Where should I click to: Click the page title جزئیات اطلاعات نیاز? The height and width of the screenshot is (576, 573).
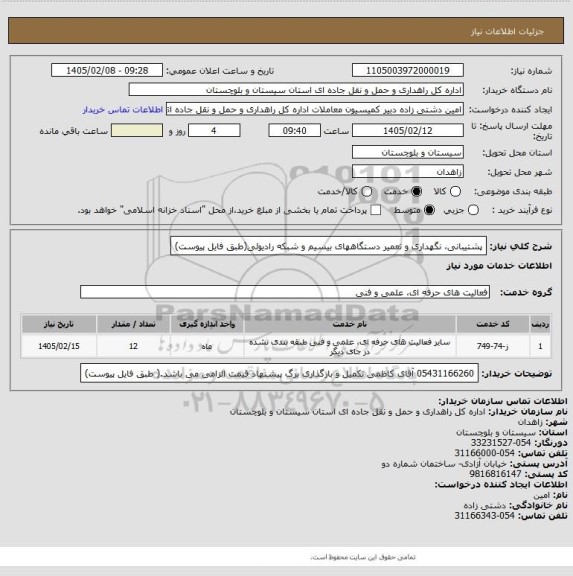(x=507, y=32)
